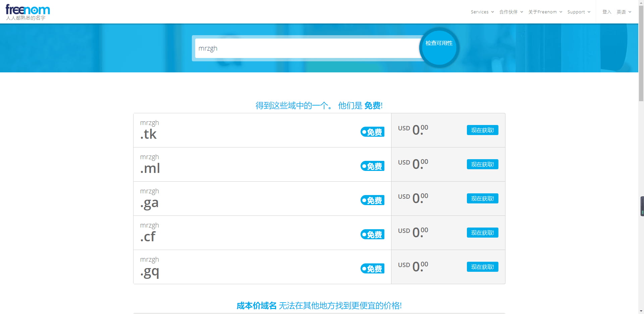Expand the 关于Freenom menu
This screenshot has width=644, height=314.
click(x=545, y=12)
